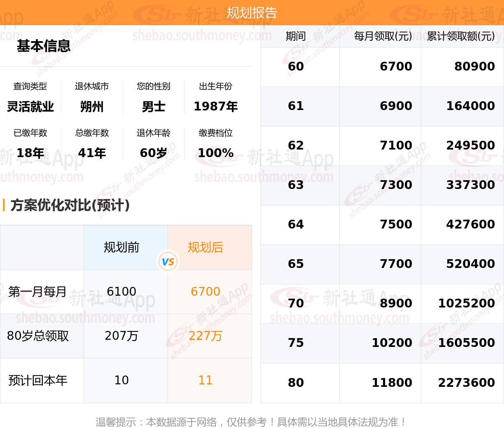Click the 41年 total years value
Viewport: 504px width, 428px height.
click(92, 153)
